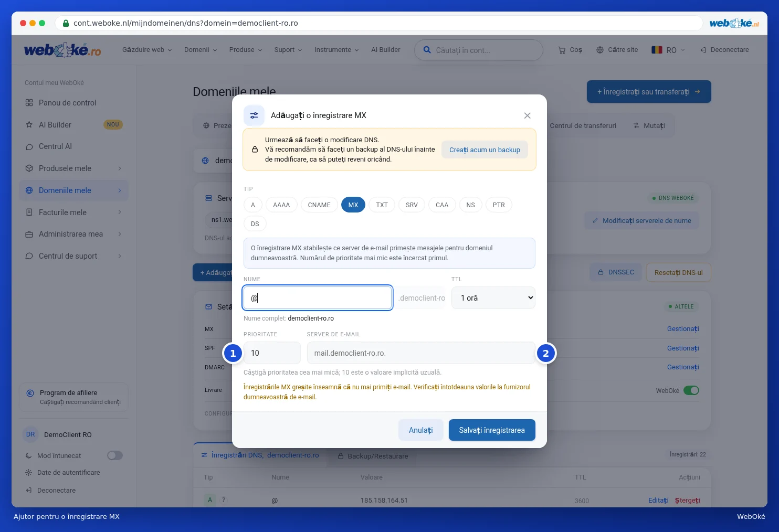Open the shopping cart Coș
This screenshot has height=532, width=779.
(x=570, y=50)
